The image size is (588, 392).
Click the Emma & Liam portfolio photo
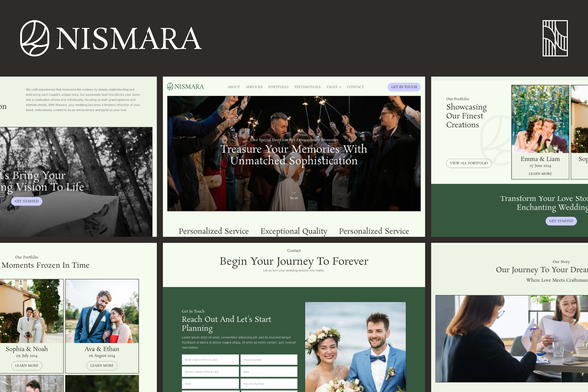(x=540, y=119)
